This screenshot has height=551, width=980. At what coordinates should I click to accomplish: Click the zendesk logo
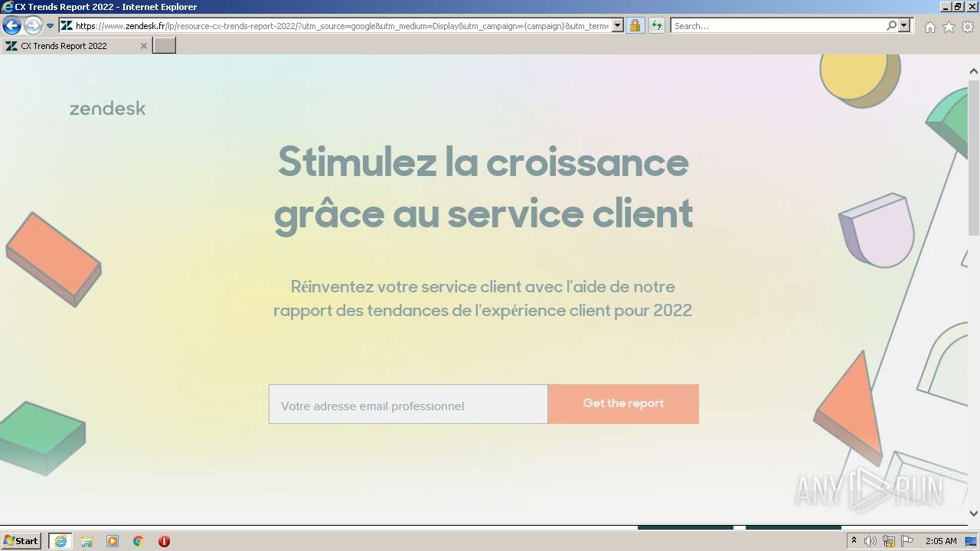point(107,108)
